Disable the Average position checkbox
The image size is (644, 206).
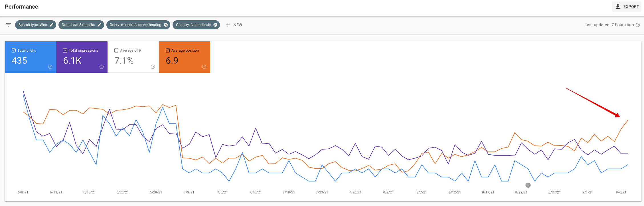click(x=168, y=51)
